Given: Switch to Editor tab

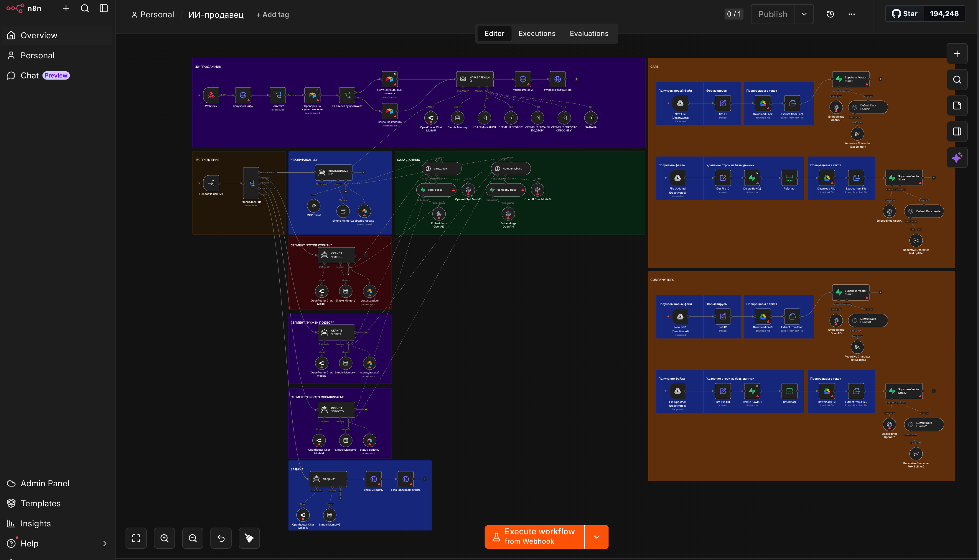Looking at the screenshot, I should point(494,34).
